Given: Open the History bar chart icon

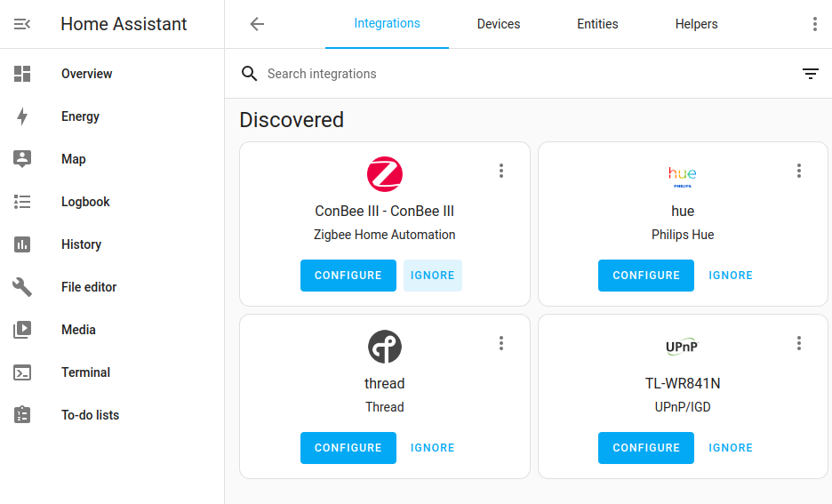Looking at the screenshot, I should pyautogui.click(x=22, y=244).
